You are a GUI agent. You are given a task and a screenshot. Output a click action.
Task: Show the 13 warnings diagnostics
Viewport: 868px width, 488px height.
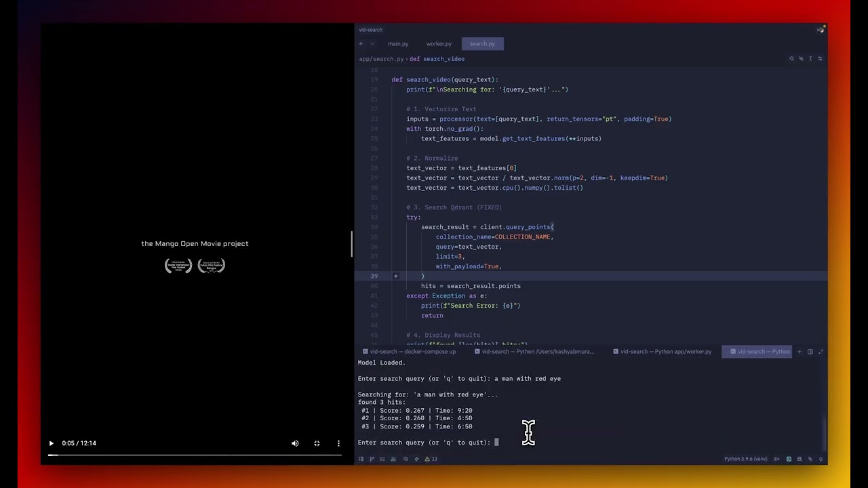point(431,459)
